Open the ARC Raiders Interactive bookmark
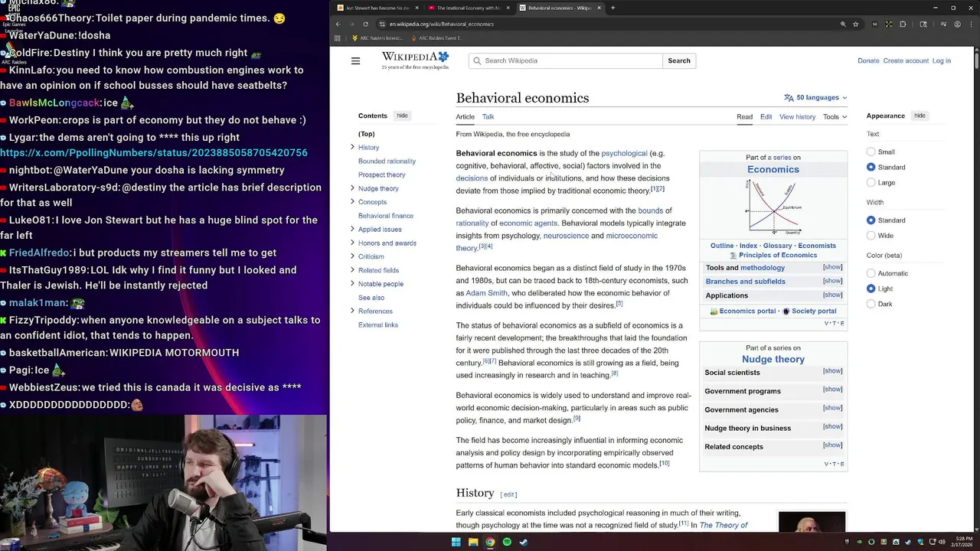The height and width of the screenshot is (551, 980). (x=376, y=37)
